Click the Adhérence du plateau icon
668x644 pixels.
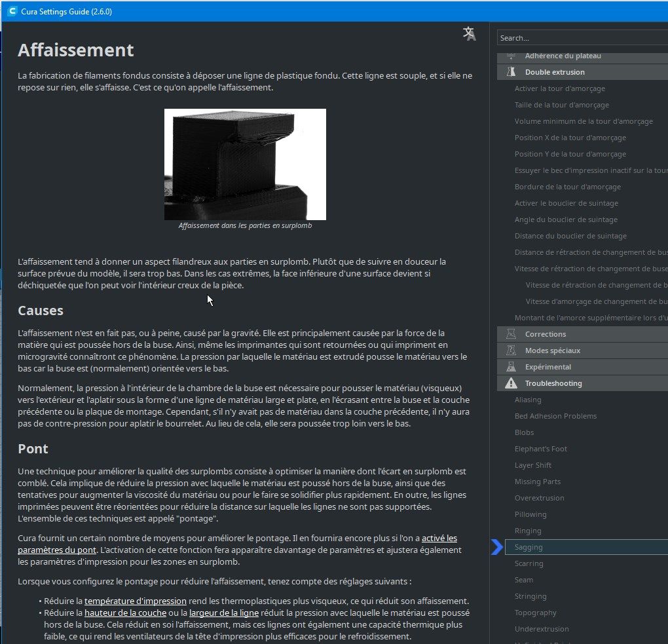click(511, 56)
